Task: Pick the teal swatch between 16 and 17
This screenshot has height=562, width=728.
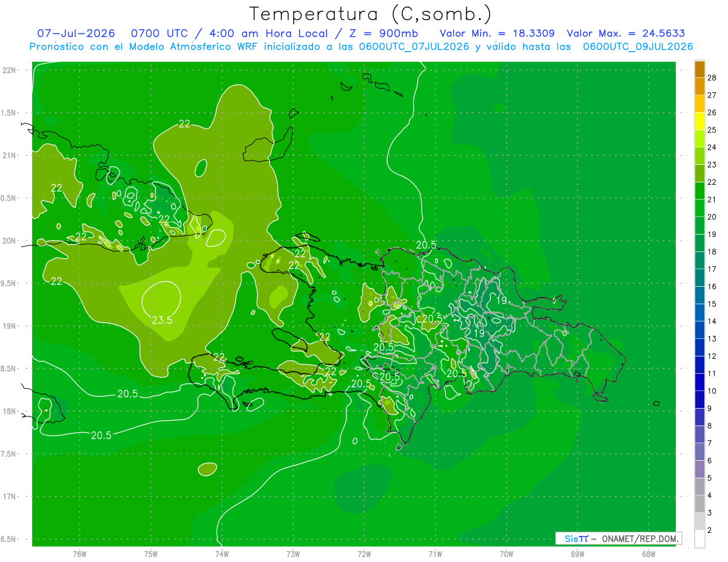Action: [x=699, y=278]
